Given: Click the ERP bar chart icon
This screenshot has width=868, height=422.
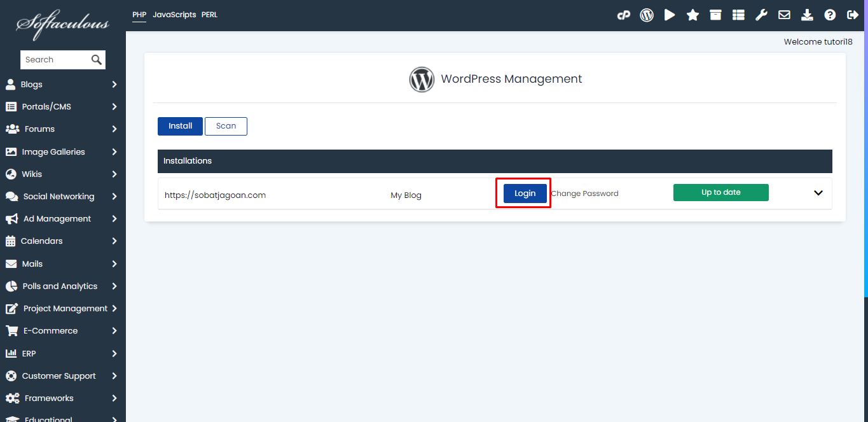Looking at the screenshot, I should pos(11,353).
